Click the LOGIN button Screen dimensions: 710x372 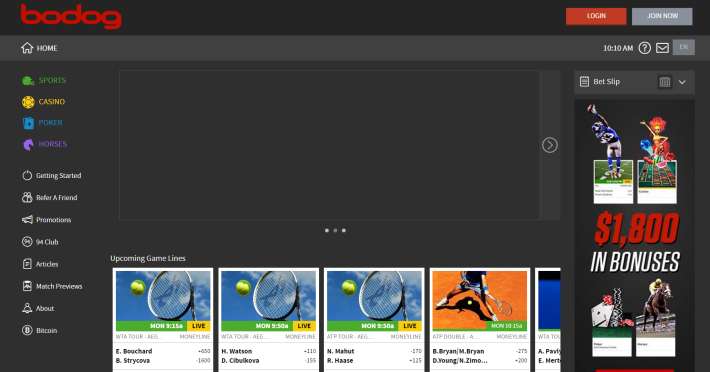tap(596, 16)
